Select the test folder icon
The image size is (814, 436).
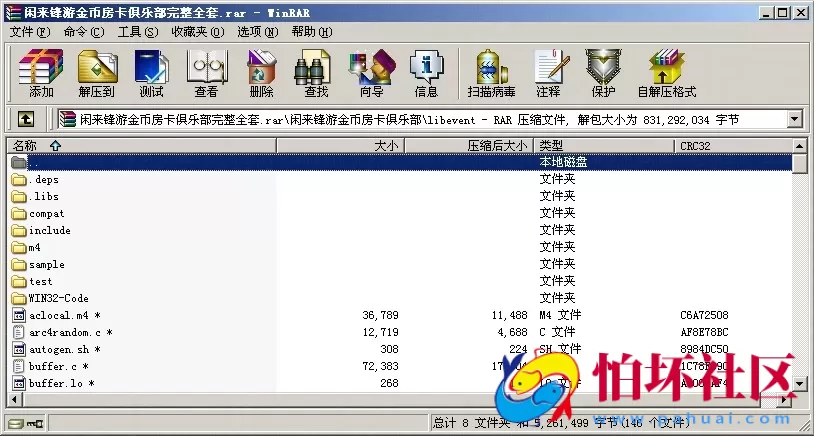19,281
